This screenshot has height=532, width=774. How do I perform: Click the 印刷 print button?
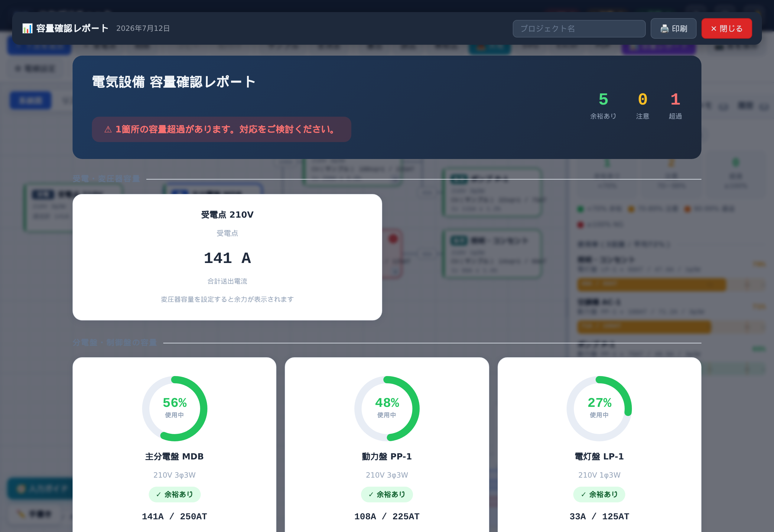(673, 29)
